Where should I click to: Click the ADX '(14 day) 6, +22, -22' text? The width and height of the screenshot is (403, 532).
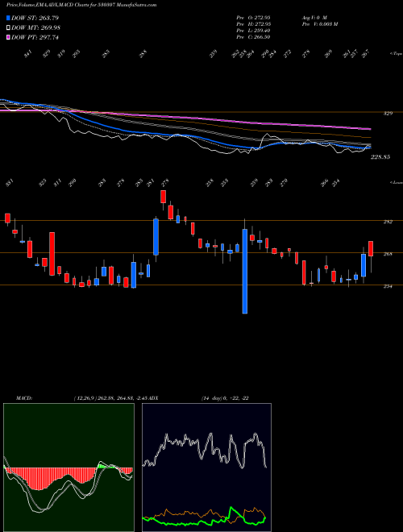[x=225, y=398]
